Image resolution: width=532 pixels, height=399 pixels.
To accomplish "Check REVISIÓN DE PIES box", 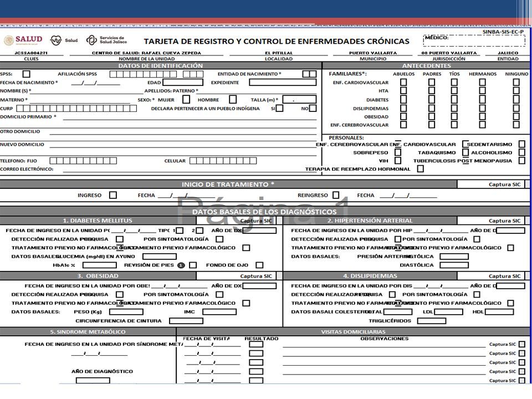I will [x=193, y=265].
